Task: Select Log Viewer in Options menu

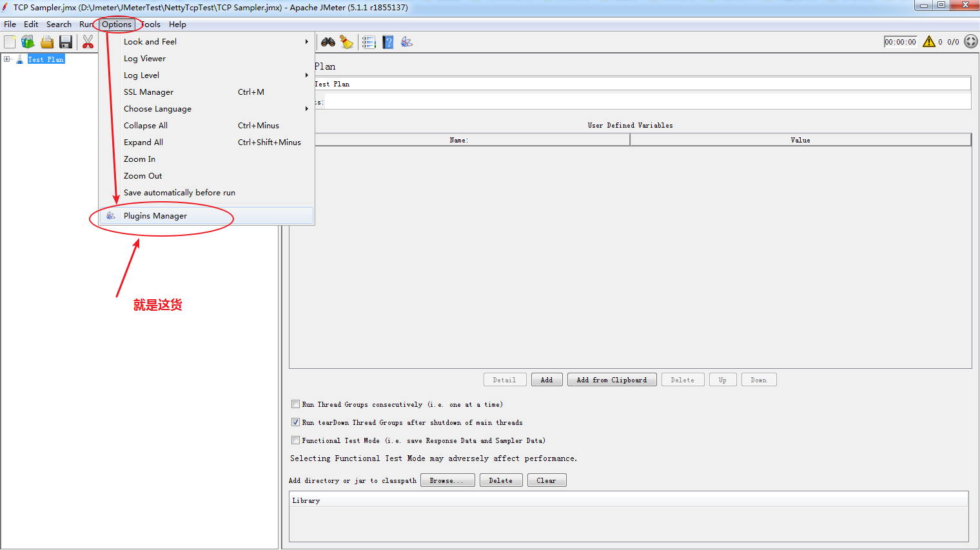Action: point(206,59)
